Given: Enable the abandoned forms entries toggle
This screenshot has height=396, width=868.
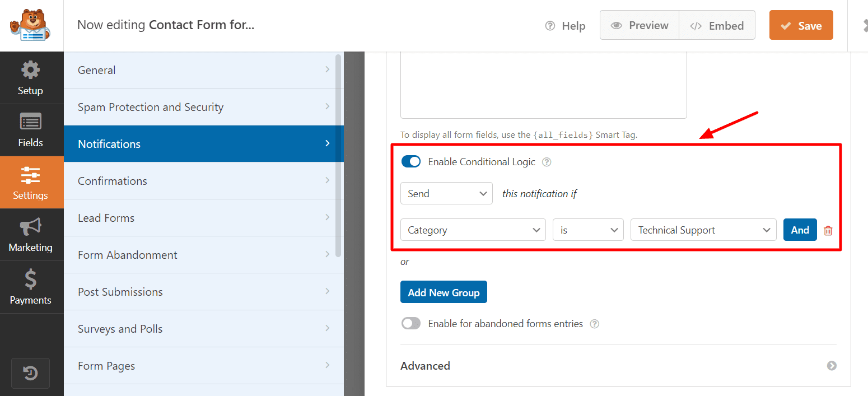Looking at the screenshot, I should [411, 324].
